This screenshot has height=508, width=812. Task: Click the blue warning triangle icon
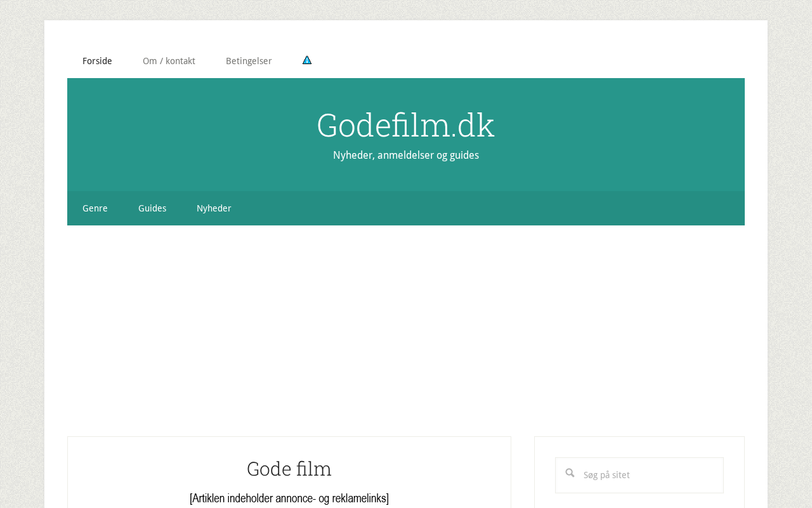(307, 60)
